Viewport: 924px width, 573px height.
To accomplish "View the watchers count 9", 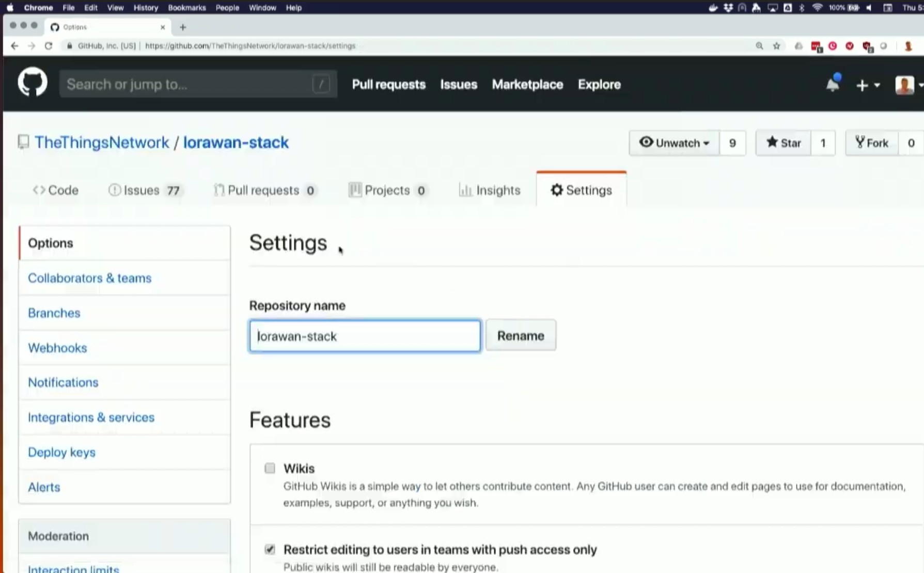I will pos(732,143).
